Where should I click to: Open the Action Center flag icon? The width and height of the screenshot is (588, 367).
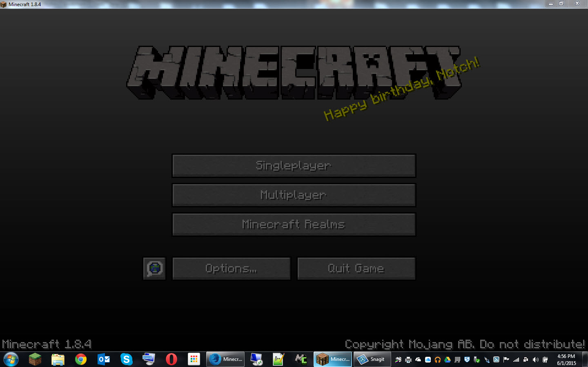(x=506, y=360)
